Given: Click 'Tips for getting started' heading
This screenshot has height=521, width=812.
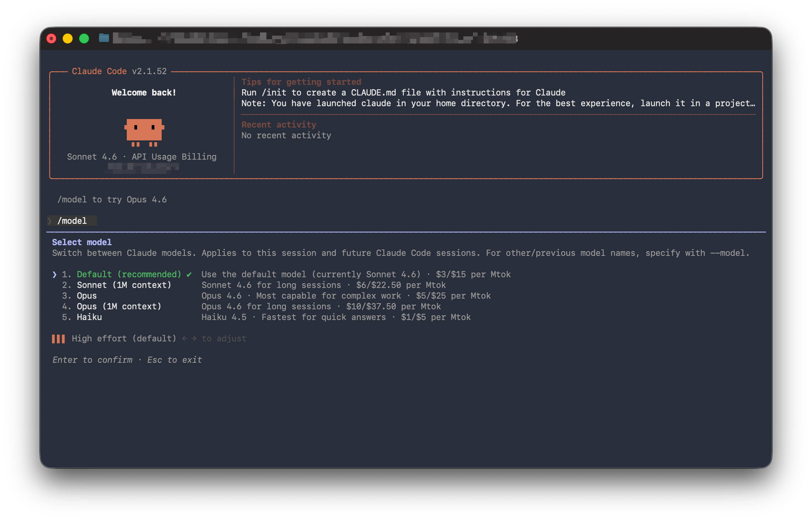Looking at the screenshot, I should point(301,82).
